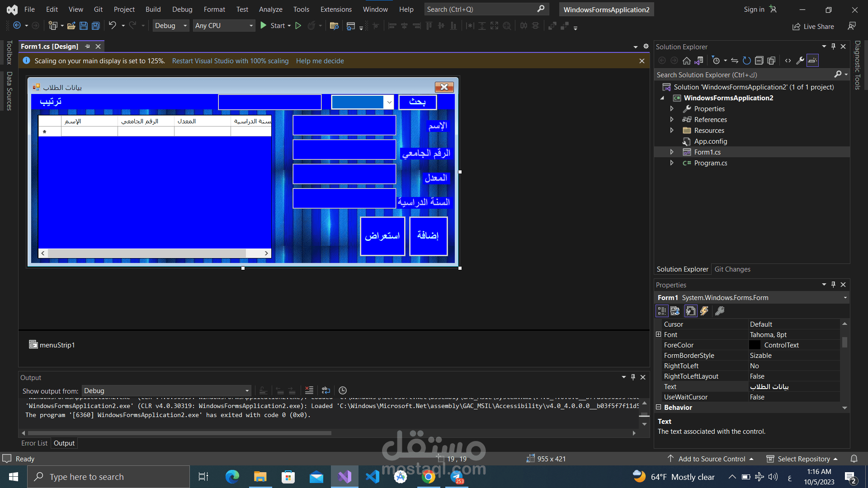Viewport: 868px width, 488px height.
Task: Open Property Pages key icon
Action: point(720,311)
